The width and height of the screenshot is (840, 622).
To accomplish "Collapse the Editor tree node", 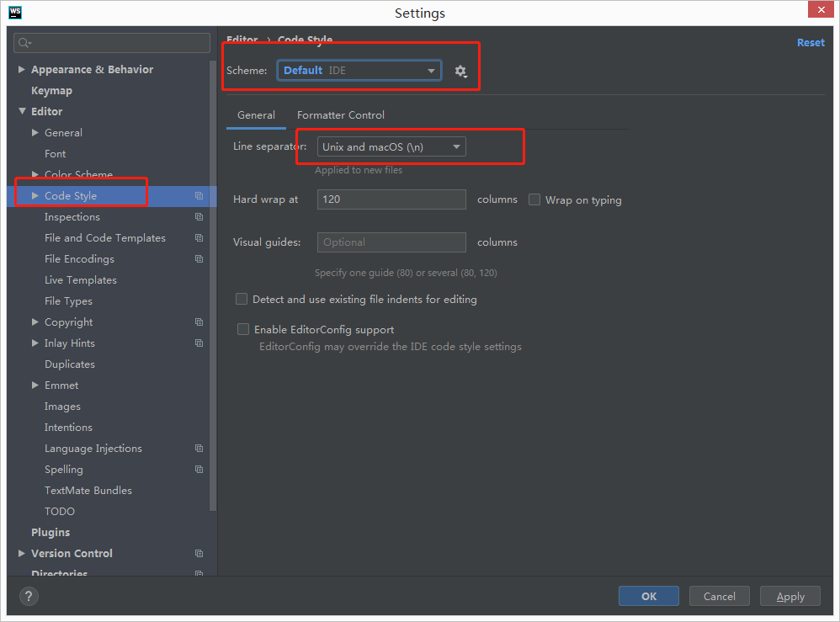I will tap(22, 111).
